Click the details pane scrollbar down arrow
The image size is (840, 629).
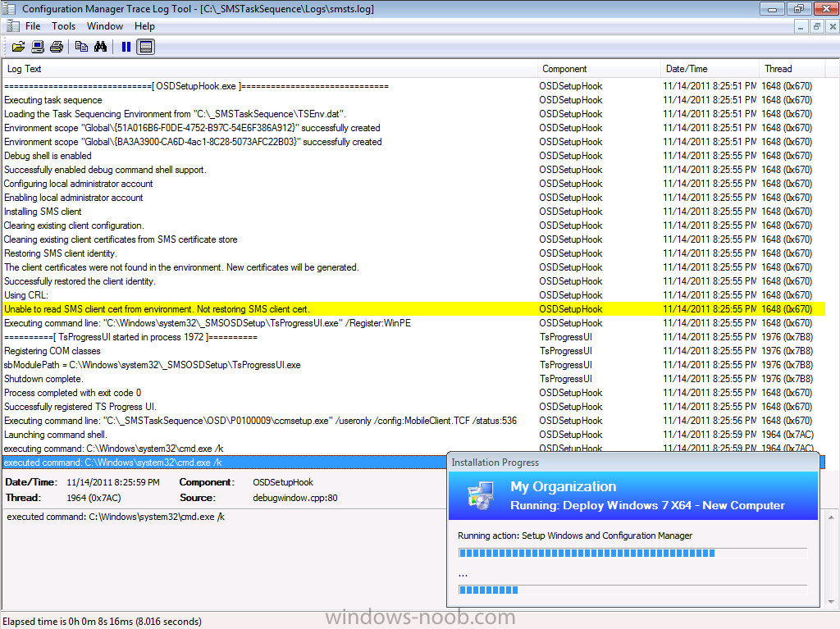click(x=832, y=601)
